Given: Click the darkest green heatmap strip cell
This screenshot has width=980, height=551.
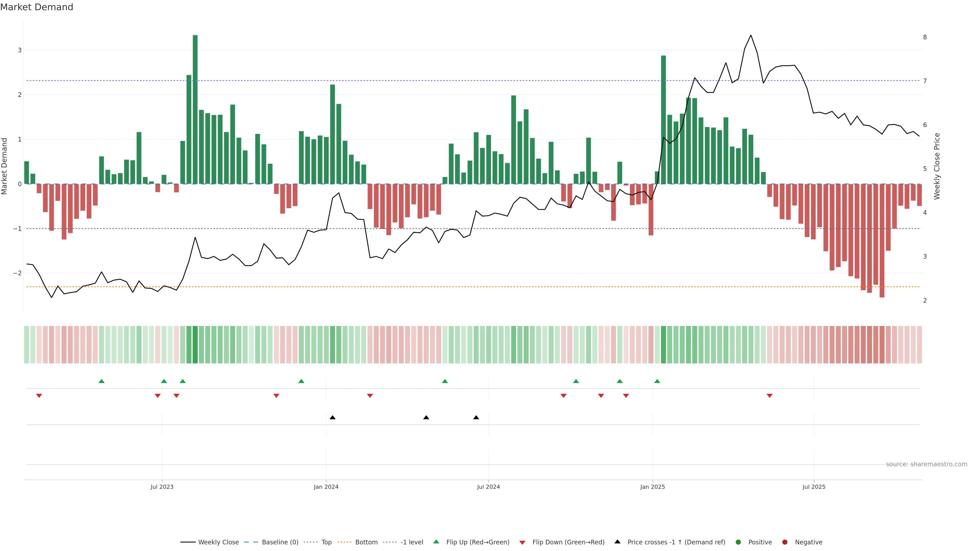Looking at the screenshot, I should [x=195, y=345].
